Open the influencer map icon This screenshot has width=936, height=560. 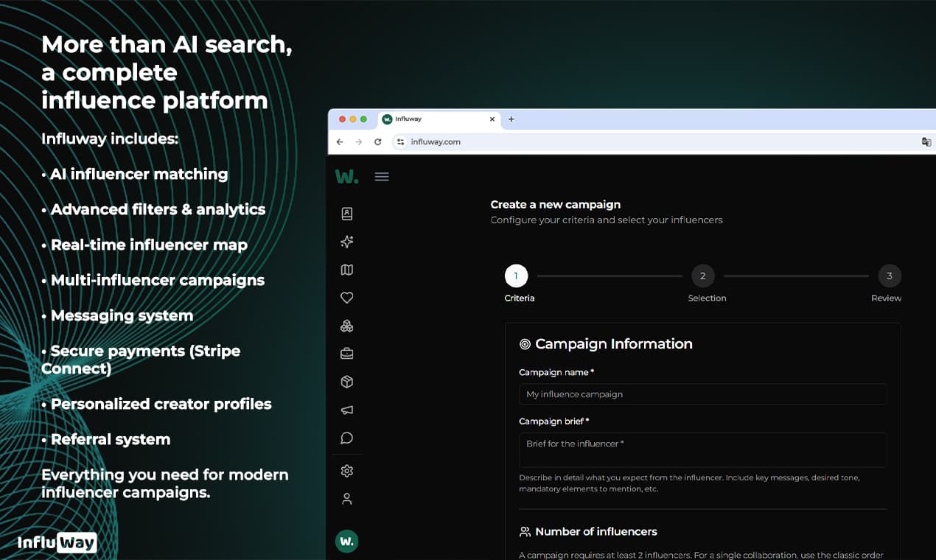point(347,270)
